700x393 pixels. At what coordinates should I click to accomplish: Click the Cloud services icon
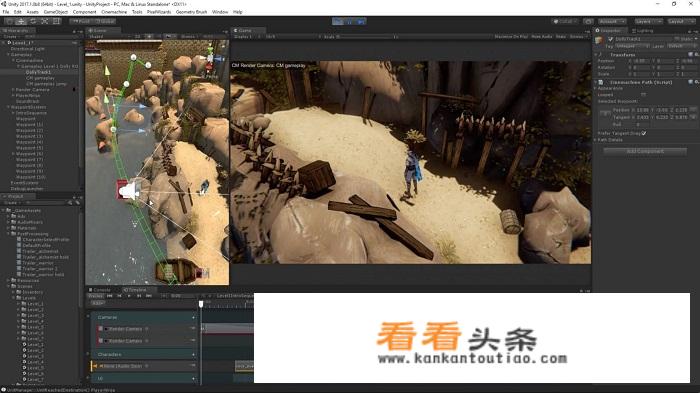(588, 21)
